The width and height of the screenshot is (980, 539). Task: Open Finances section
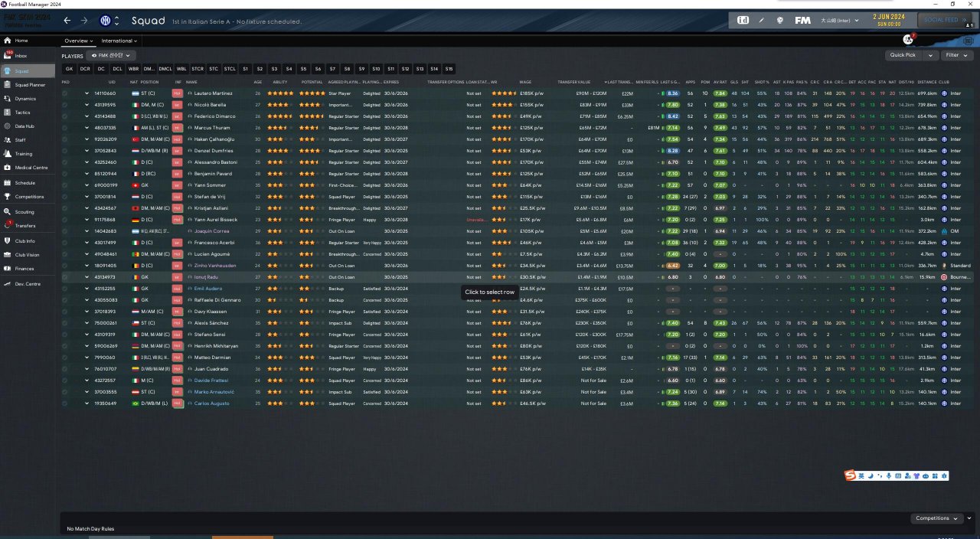[x=24, y=269]
